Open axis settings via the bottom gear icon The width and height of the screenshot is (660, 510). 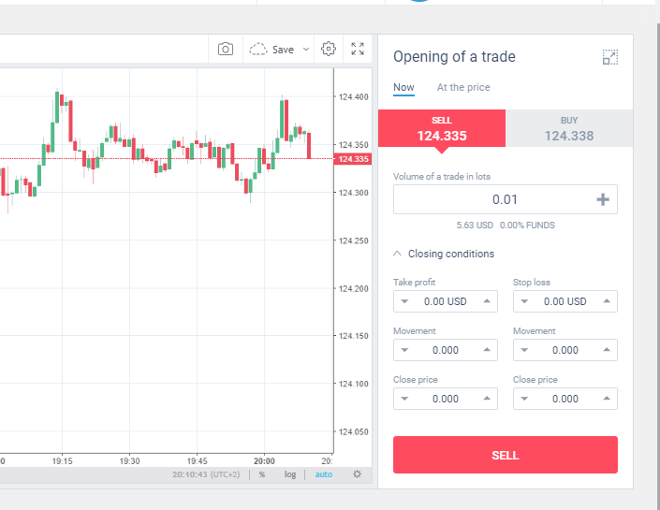coord(357,474)
